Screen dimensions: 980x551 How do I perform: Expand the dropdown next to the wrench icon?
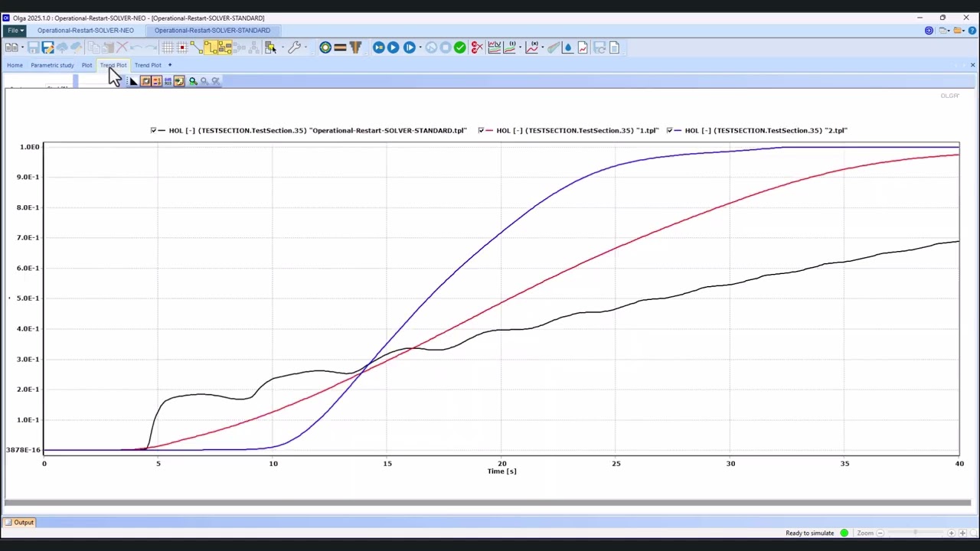(305, 47)
